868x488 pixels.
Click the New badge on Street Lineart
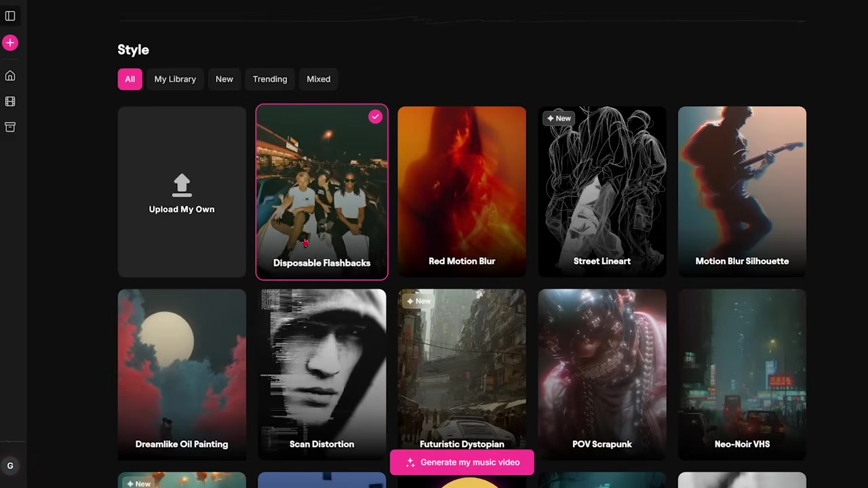click(559, 119)
